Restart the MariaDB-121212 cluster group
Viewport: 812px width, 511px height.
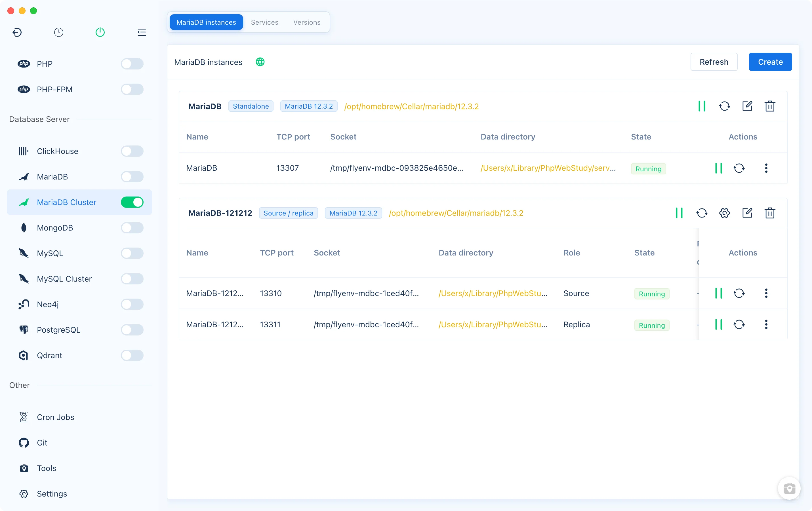(x=702, y=213)
